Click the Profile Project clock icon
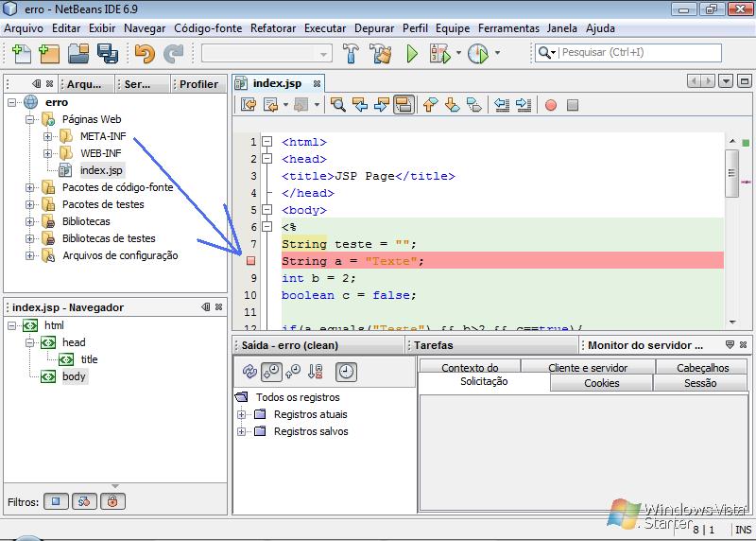 click(478, 53)
